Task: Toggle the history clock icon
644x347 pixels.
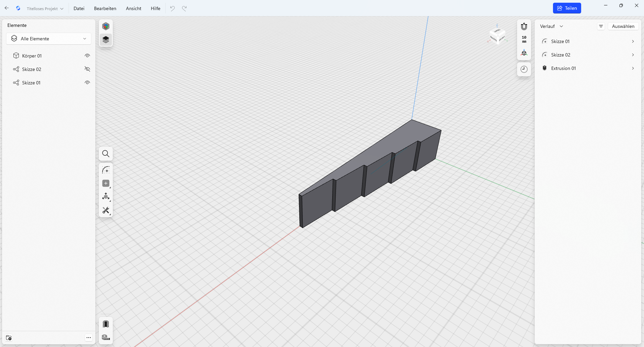Action: click(x=524, y=69)
